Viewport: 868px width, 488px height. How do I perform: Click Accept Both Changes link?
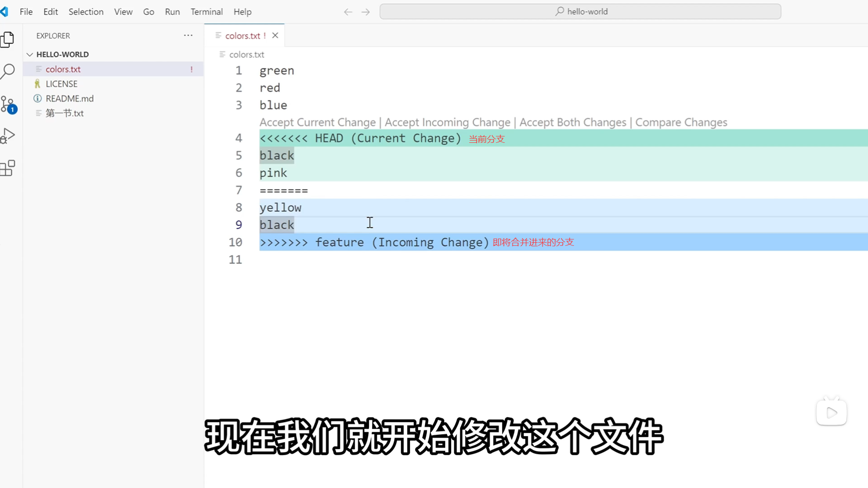(573, 122)
